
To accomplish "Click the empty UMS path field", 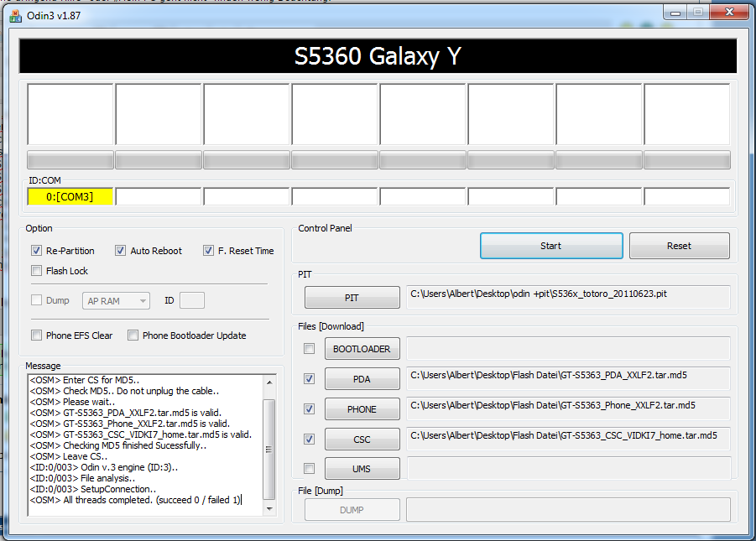I will 568,468.
